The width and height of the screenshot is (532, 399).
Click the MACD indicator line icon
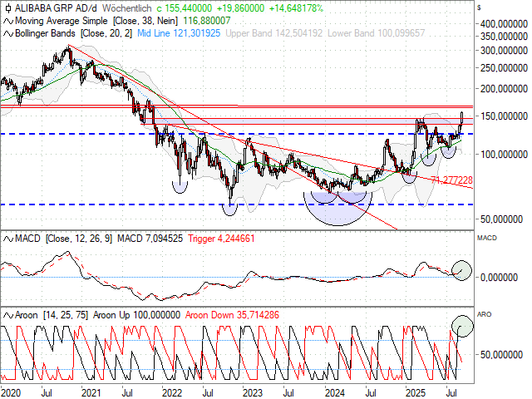[8, 239]
